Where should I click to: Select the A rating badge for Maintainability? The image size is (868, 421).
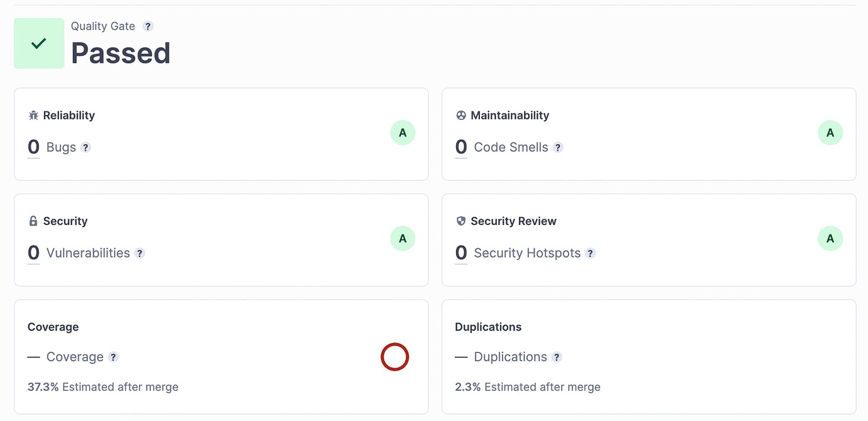point(830,133)
